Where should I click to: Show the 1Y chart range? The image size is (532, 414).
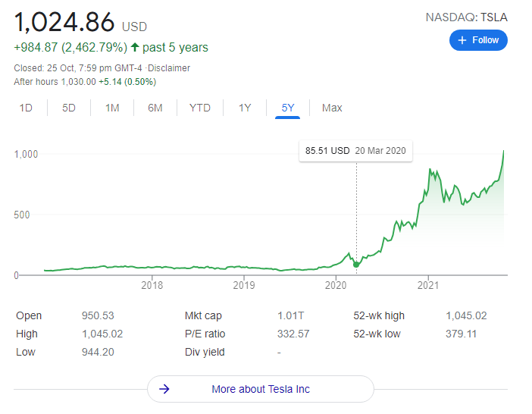tap(245, 108)
